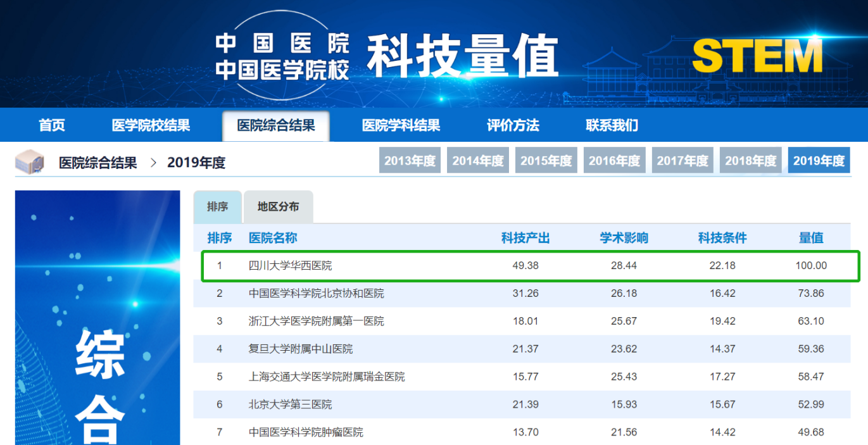
Task: Click the 22.18 科技条件 value
Action: tap(722, 266)
